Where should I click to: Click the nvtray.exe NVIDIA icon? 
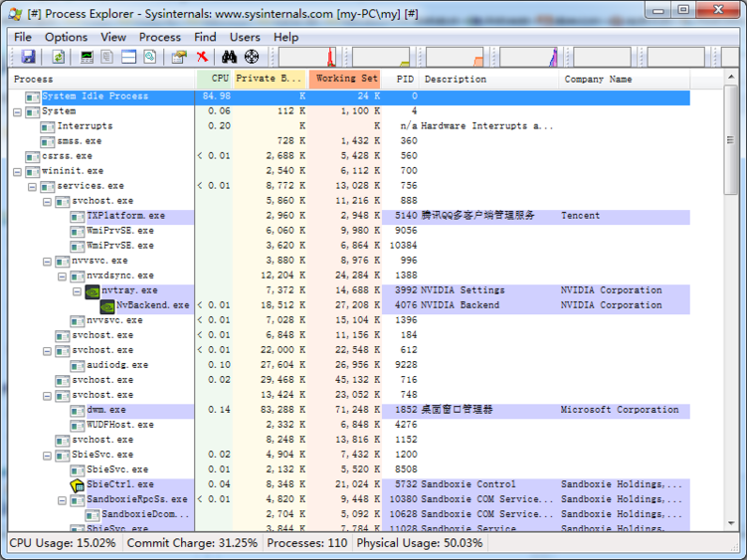coord(93,291)
